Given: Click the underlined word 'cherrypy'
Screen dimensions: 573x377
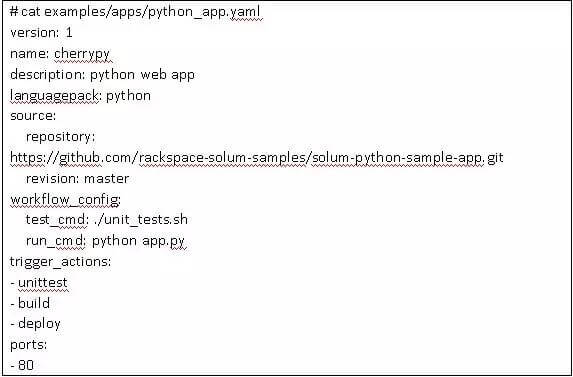Looking at the screenshot, I should (x=82, y=54).
